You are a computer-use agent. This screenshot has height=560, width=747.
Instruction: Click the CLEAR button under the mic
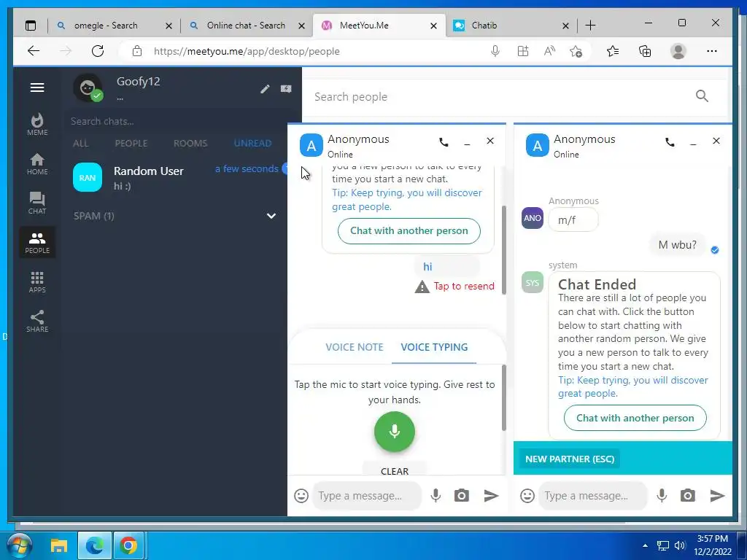(x=395, y=470)
